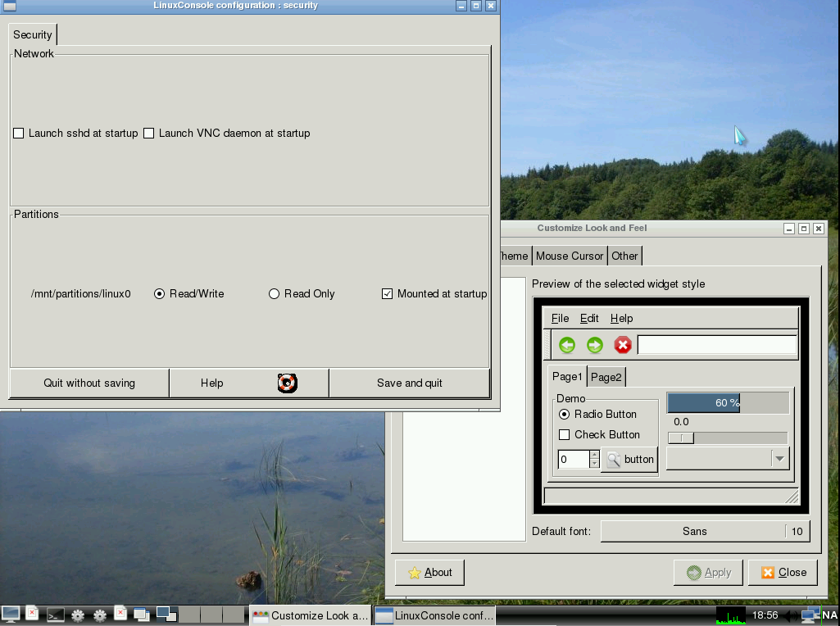Switch to 'LinuxConsole conf...' taskbar window button

(x=434, y=615)
